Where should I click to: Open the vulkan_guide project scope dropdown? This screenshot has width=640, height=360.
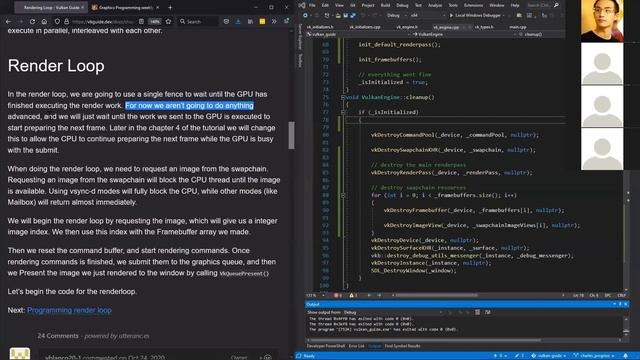[358, 35]
